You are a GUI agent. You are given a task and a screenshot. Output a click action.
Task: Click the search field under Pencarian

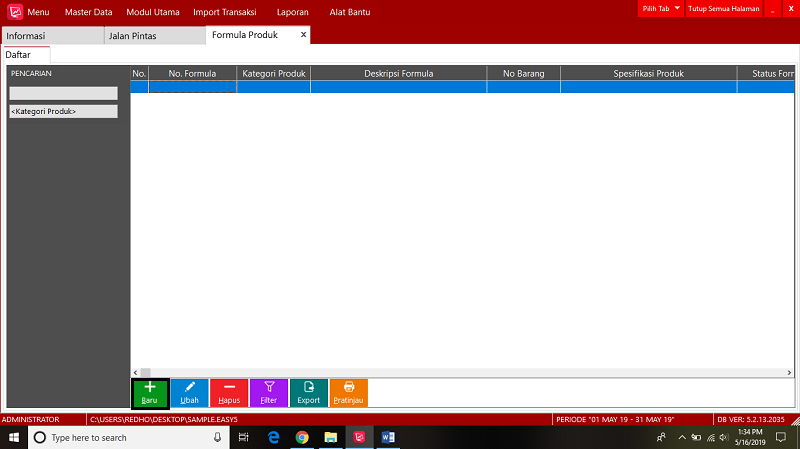pos(63,93)
